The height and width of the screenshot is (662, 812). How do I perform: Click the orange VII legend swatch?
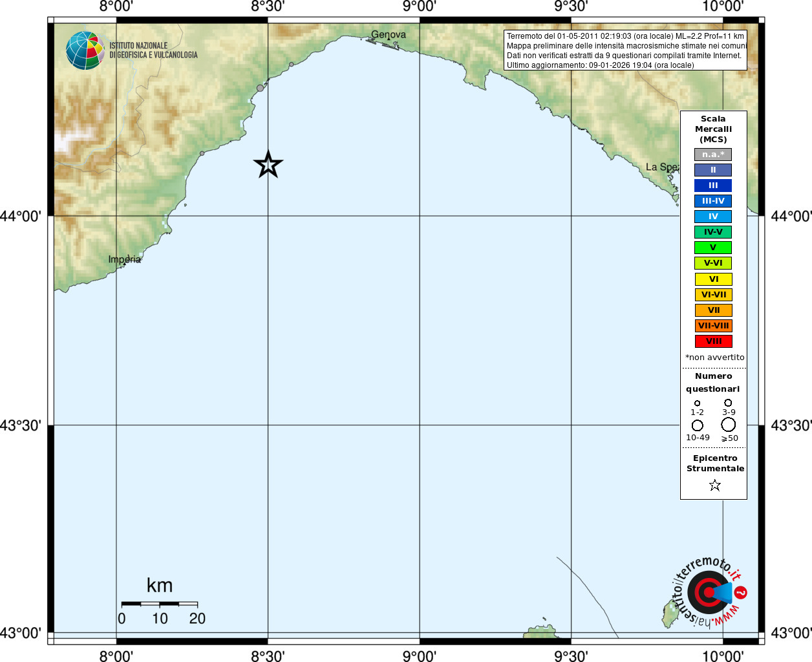(713, 310)
